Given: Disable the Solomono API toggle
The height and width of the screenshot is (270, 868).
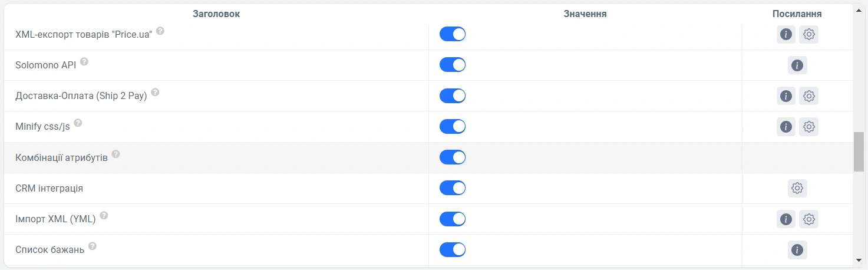Looking at the screenshot, I should pyautogui.click(x=453, y=65).
